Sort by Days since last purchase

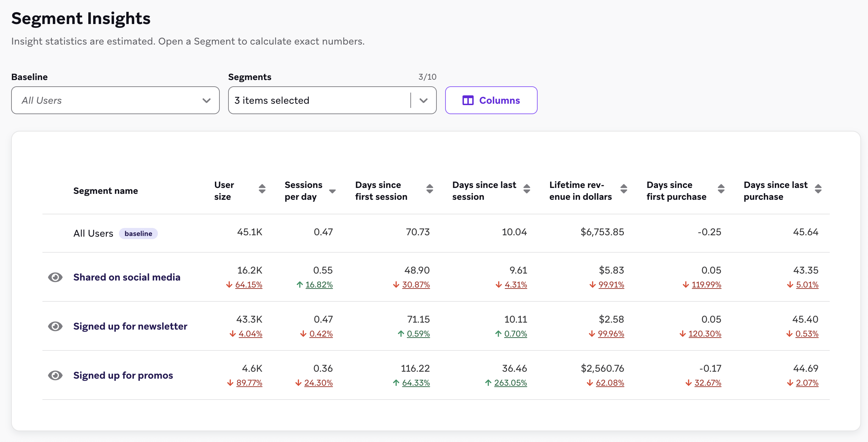tap(818, 189)
